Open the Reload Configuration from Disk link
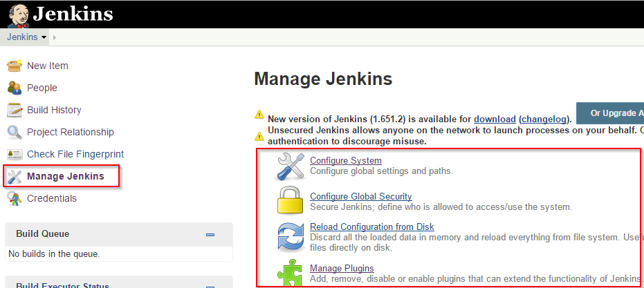This screenshot has height=288, width=644. point(372,227)
